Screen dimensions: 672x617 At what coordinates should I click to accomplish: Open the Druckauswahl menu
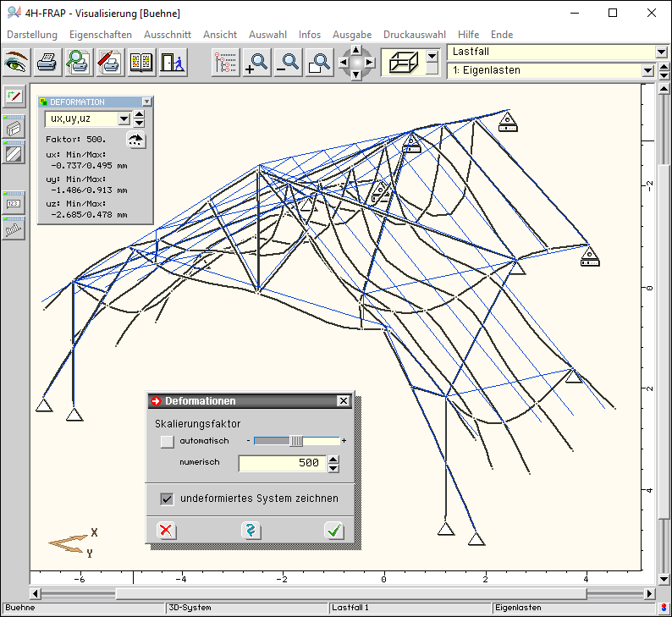pos(414,35)
